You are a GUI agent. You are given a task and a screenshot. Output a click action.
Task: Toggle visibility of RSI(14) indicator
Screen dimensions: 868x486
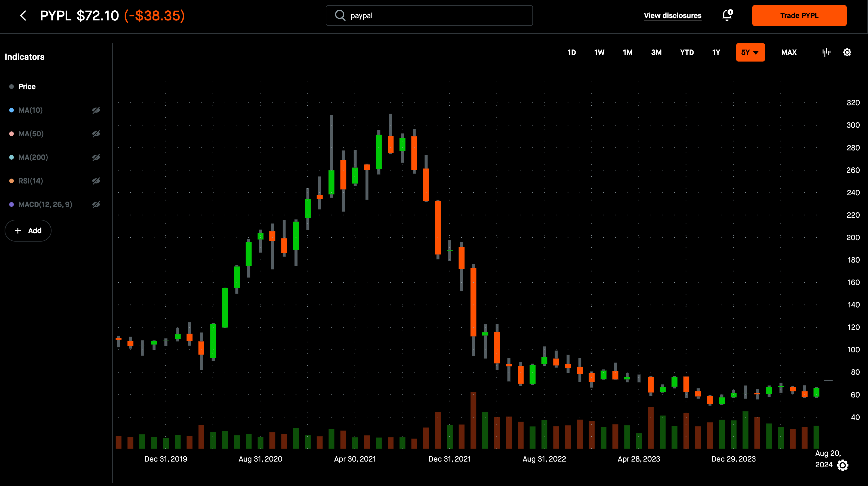[x=96, y=181]
